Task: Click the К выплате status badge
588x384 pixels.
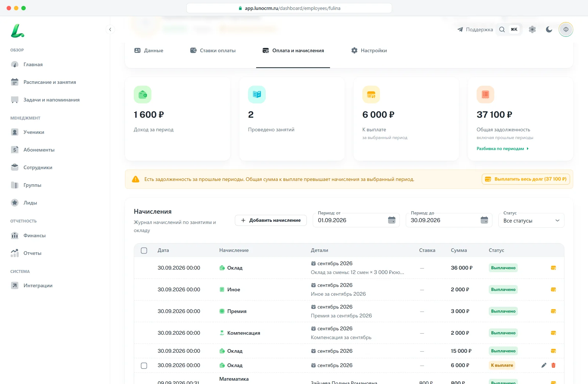Action: 502,365
